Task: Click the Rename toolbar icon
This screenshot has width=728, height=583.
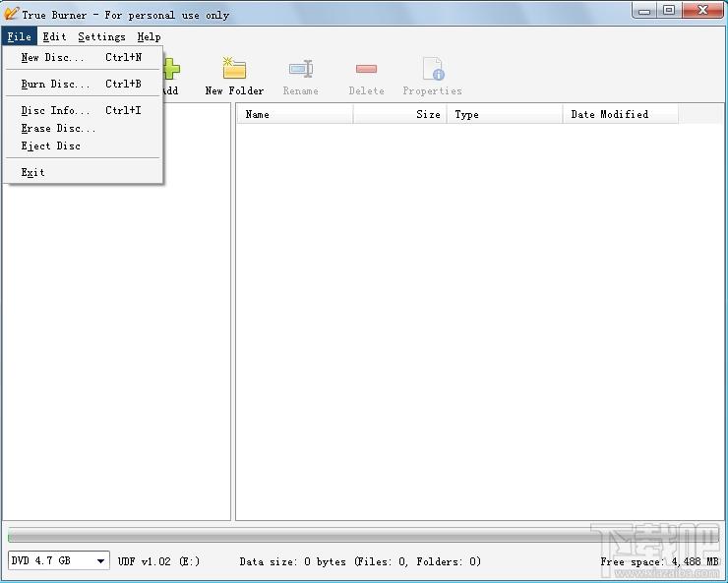Action: click(301, 69)
